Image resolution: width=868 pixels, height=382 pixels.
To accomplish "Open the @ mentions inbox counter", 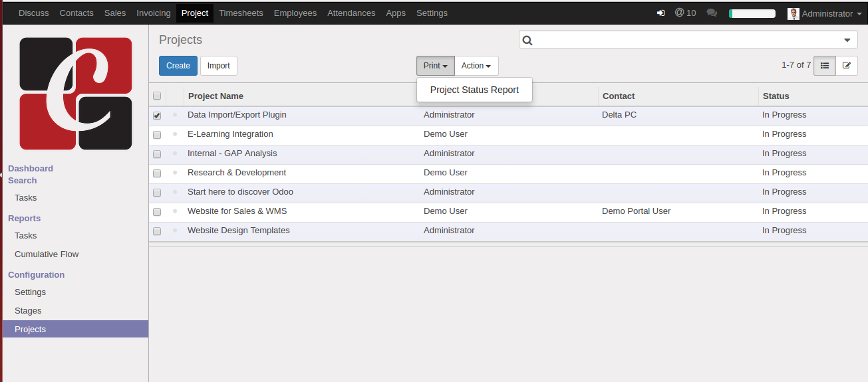I will (685, 13).
